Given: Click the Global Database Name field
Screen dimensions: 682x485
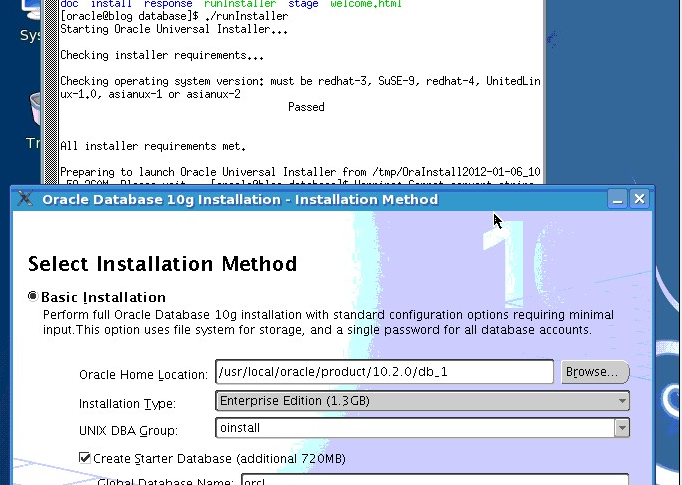Looking at the screenshot, I should tap(435, 479).
